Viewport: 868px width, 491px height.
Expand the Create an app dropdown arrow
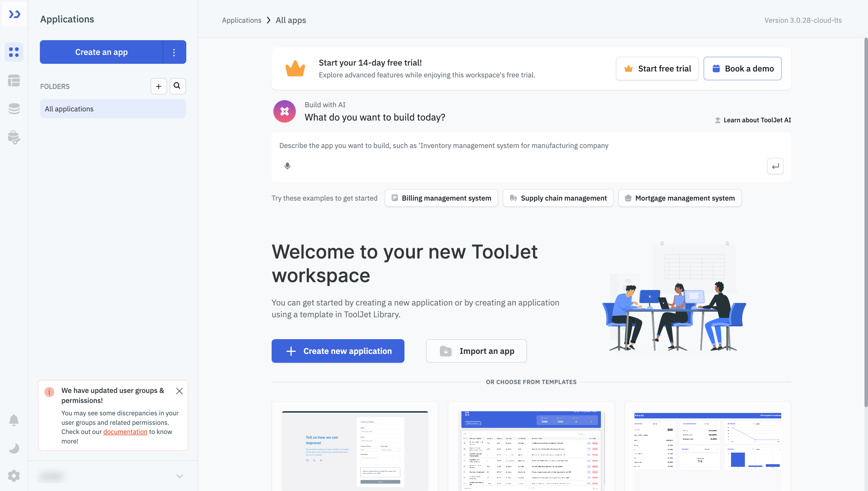pyautogui.click(x=175, y=52)
